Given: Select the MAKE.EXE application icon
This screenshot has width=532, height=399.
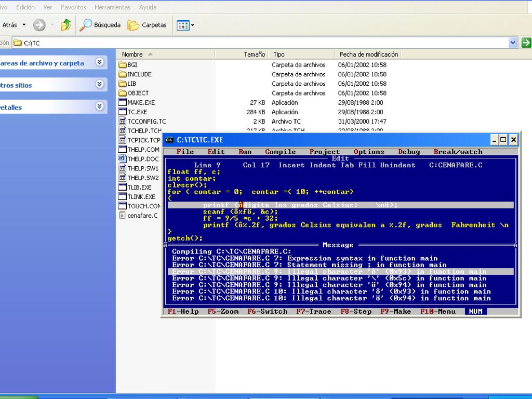Looking at the screenshot, I should 122,102.
